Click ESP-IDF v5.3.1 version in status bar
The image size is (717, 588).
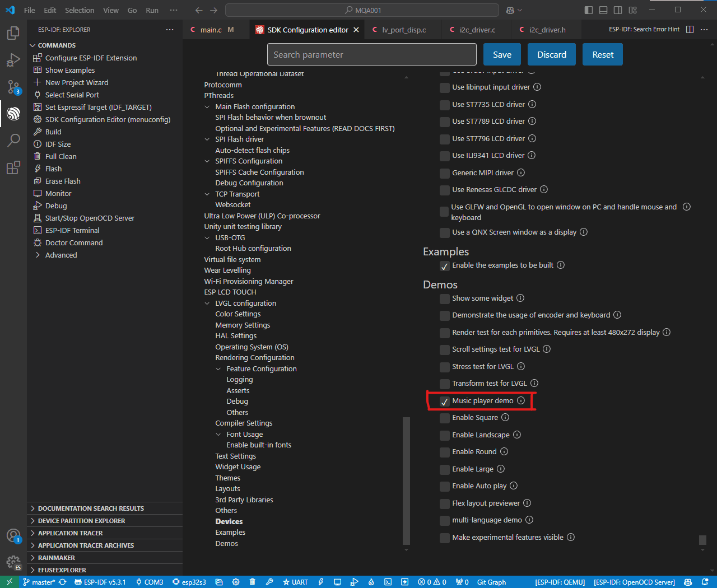click(x=100, y=582)
